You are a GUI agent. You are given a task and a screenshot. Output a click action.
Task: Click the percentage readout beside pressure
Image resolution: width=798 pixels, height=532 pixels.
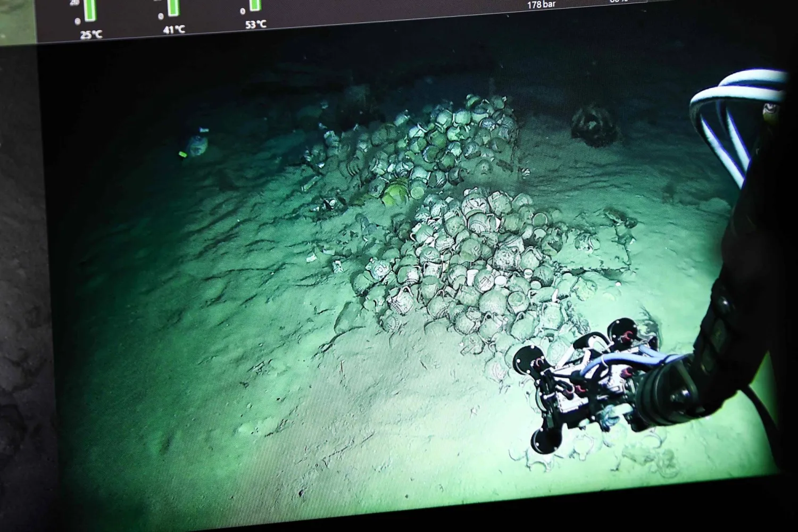618,2
